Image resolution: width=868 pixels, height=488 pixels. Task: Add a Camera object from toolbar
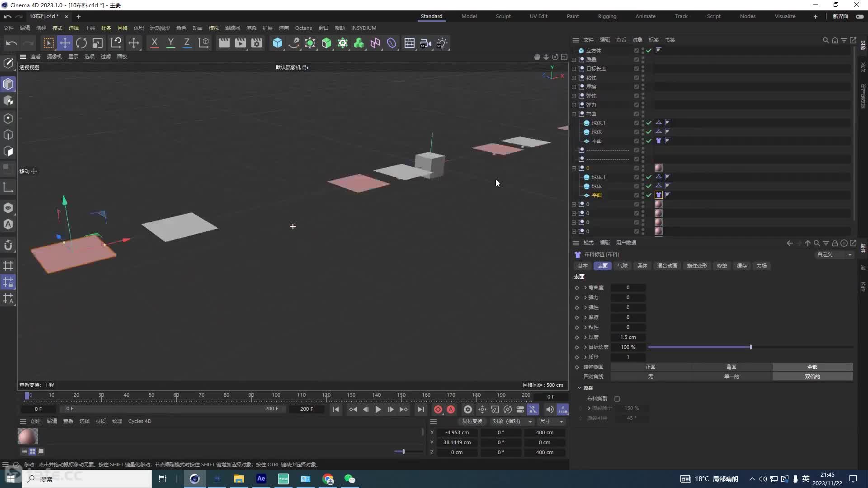click(426, 43)
